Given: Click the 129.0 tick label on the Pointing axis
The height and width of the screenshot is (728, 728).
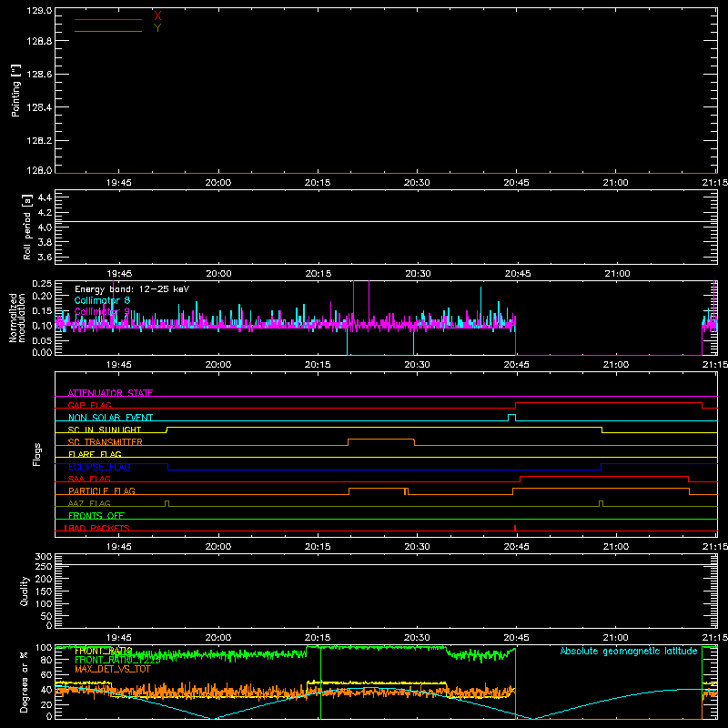Looking at the screenshot, I should point(39,10).
